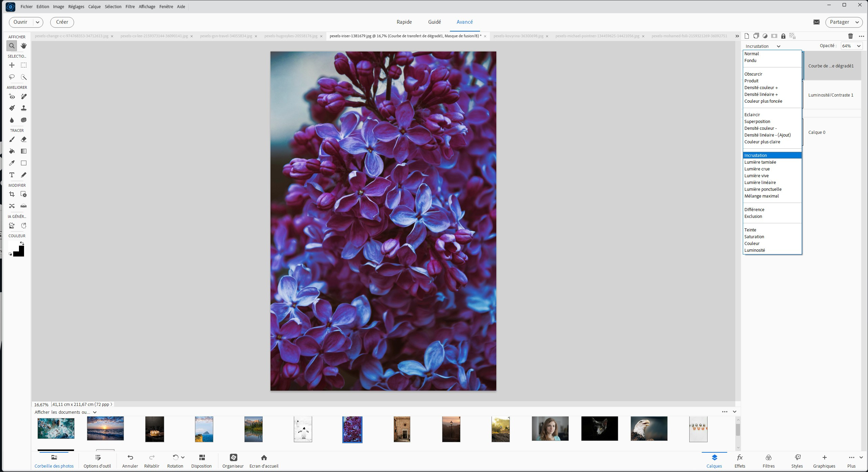Open the Opacité 64% dropdown
This screenshot has width=868, height=472.
pyautogui.click(x=859, y=46)
